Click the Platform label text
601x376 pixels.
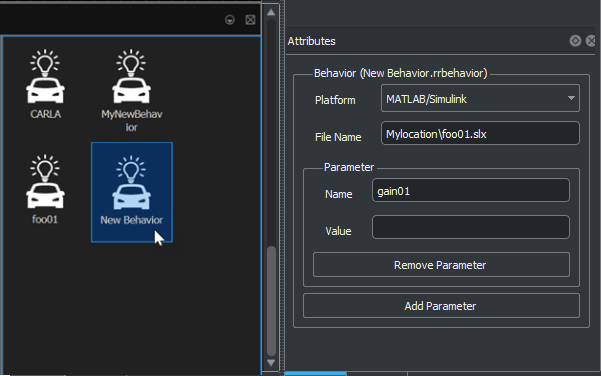coord(335,100)
